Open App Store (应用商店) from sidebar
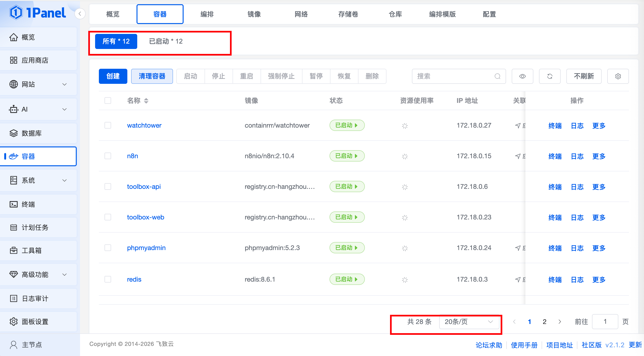This screenshot has width=644, height=356. pos(35,60)
